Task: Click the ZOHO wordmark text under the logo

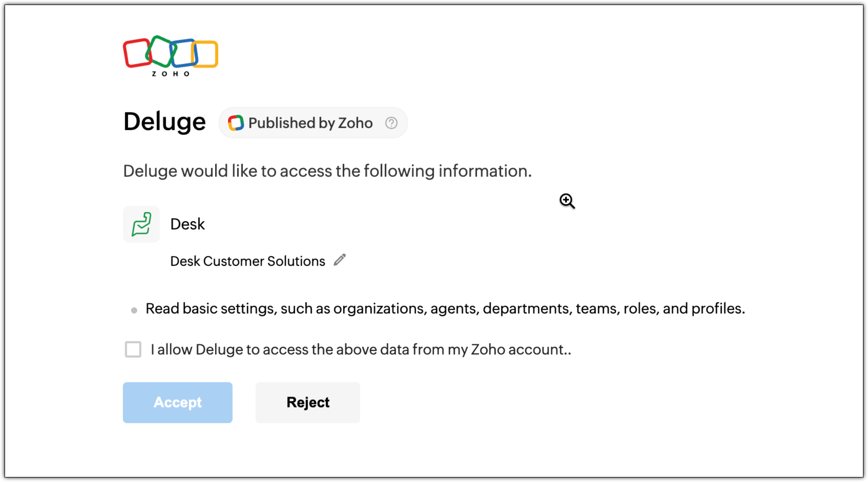Action: pos(170,74)
